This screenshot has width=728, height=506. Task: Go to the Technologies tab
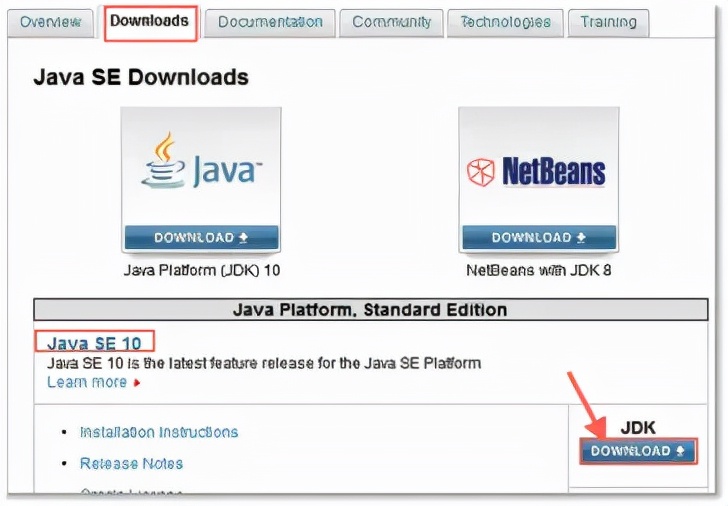click(505, 22)
